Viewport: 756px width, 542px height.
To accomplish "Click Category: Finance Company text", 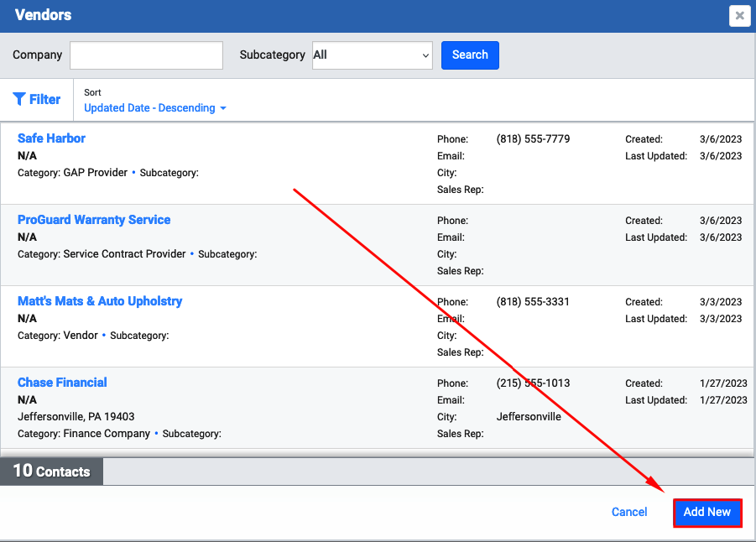I will [x=84, y=434].
